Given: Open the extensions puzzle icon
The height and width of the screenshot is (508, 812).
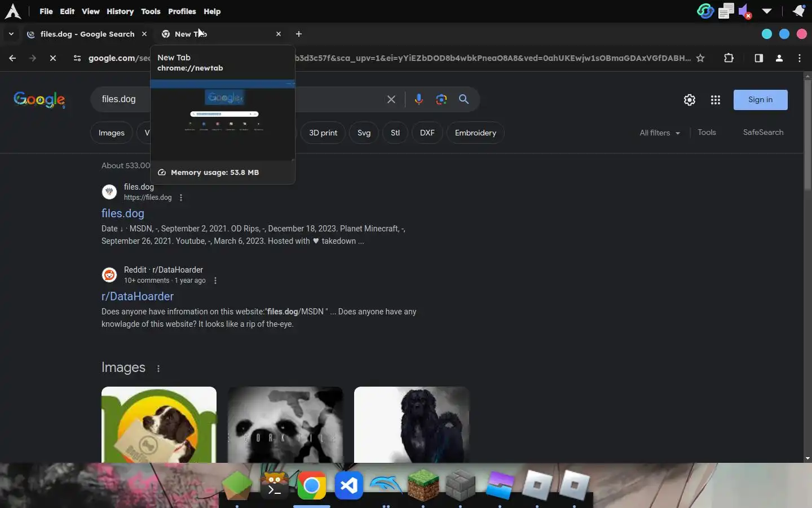Looking at the screenshot, I should (x=729, y=58).
